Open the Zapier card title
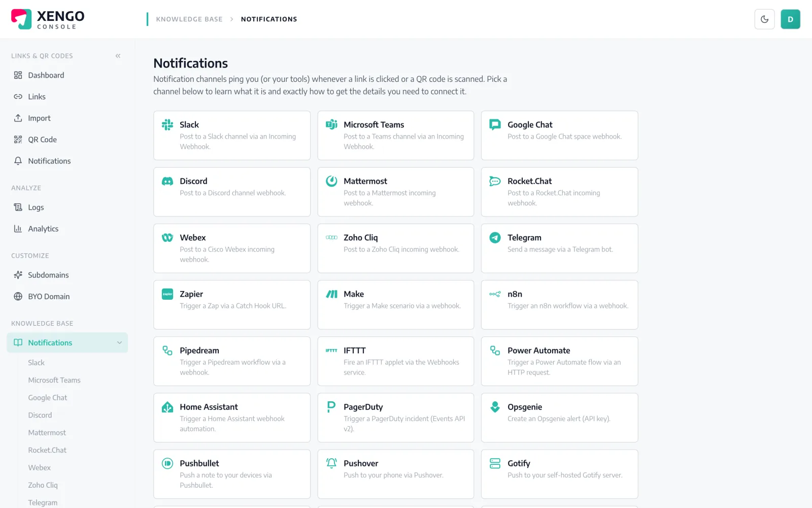Screen dimensions: 812x508 (x=191, y=294)
